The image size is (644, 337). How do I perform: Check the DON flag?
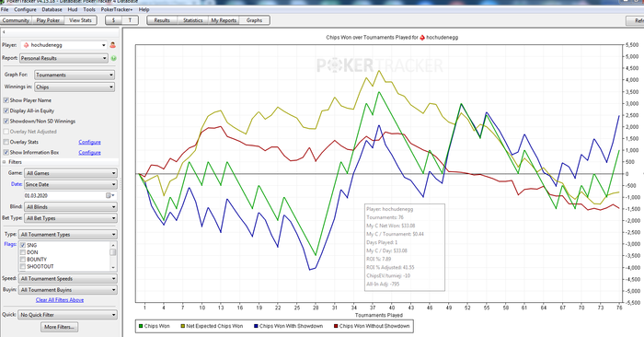pyautogui.click(x=23, y=252)
